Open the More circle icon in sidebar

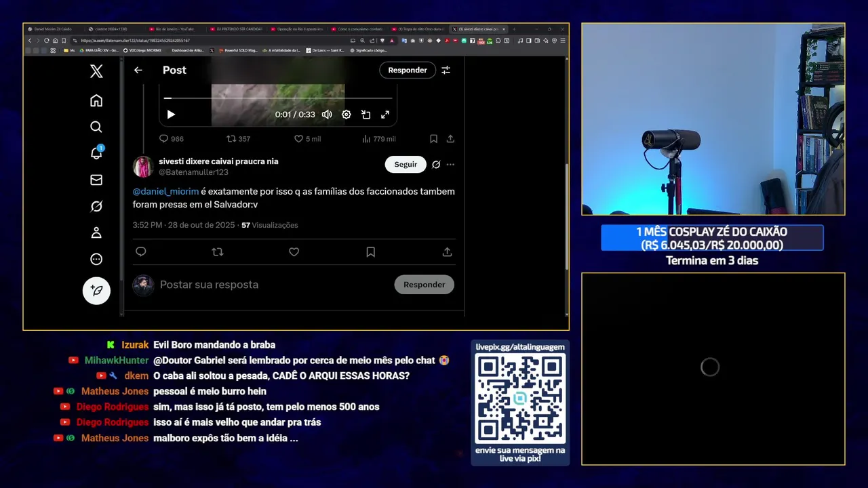(x=96, y=259)
